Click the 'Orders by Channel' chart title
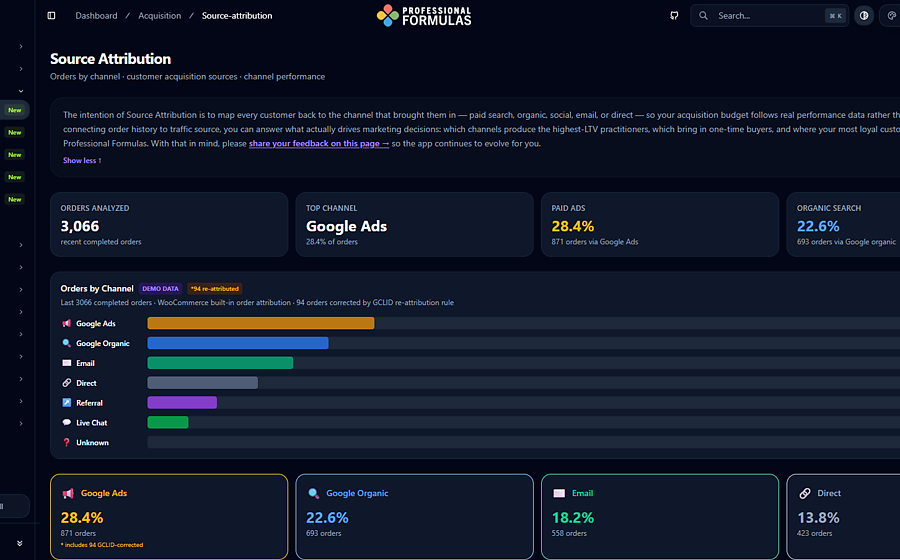900x560 pixels. click(97, 289)
